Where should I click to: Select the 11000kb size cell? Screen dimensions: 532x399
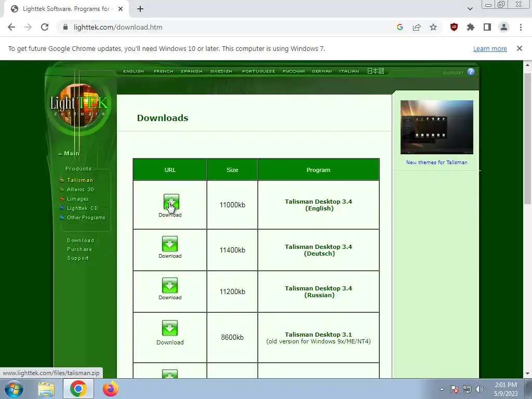click(232, 205)
